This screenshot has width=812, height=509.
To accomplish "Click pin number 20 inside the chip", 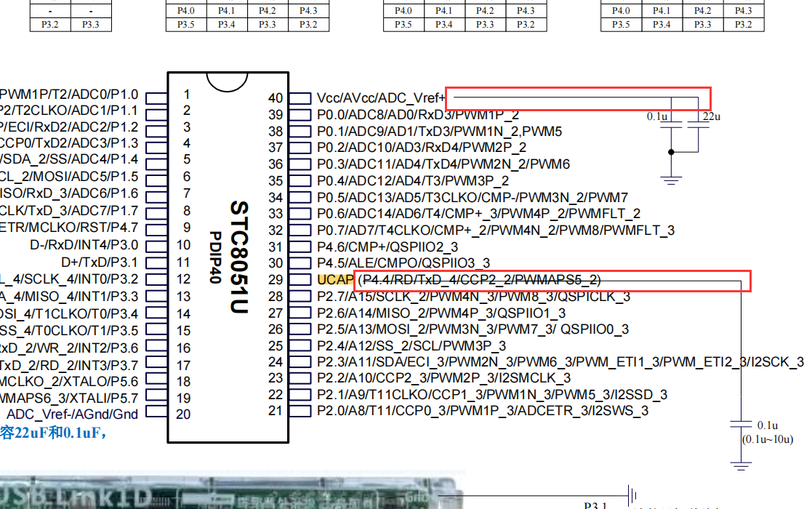I will [x=183, y=414].
